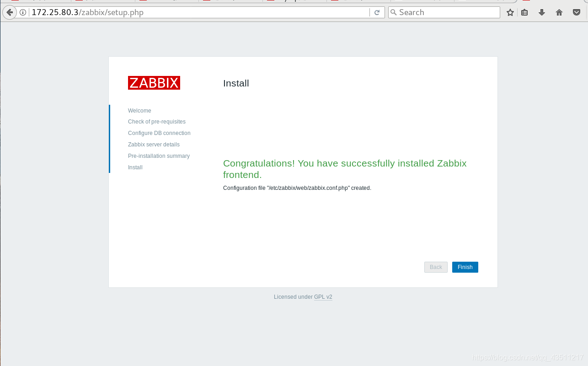Select the Welcome step
Screen dimensions: 588x366
tap(139, 111)
